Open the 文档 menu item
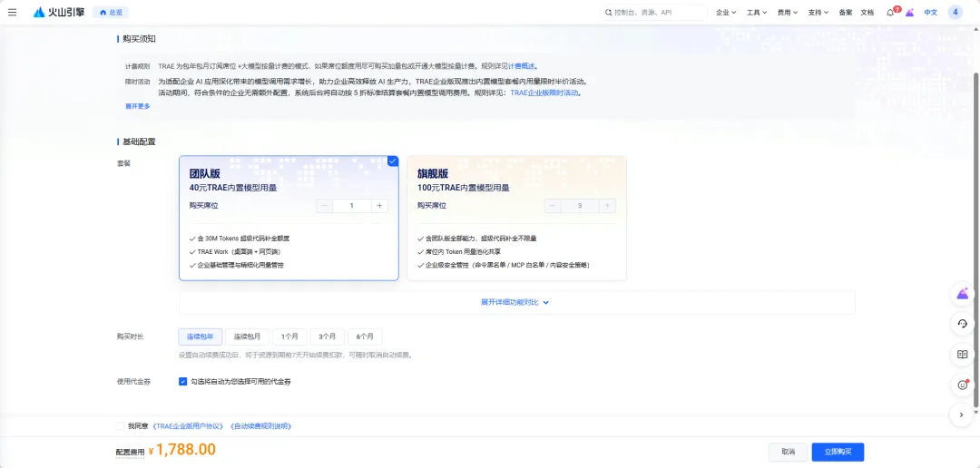The width and height of the screenshot is (980, 468). 867,12
